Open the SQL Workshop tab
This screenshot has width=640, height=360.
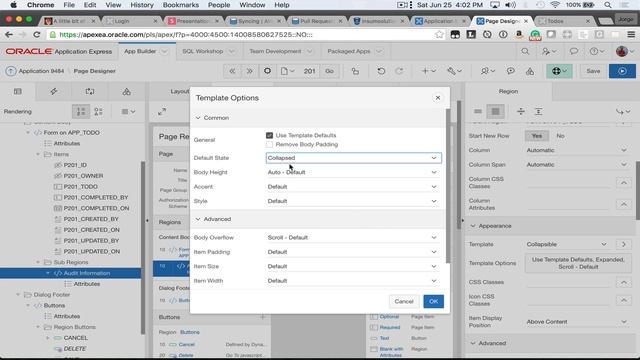pos(202,51)
